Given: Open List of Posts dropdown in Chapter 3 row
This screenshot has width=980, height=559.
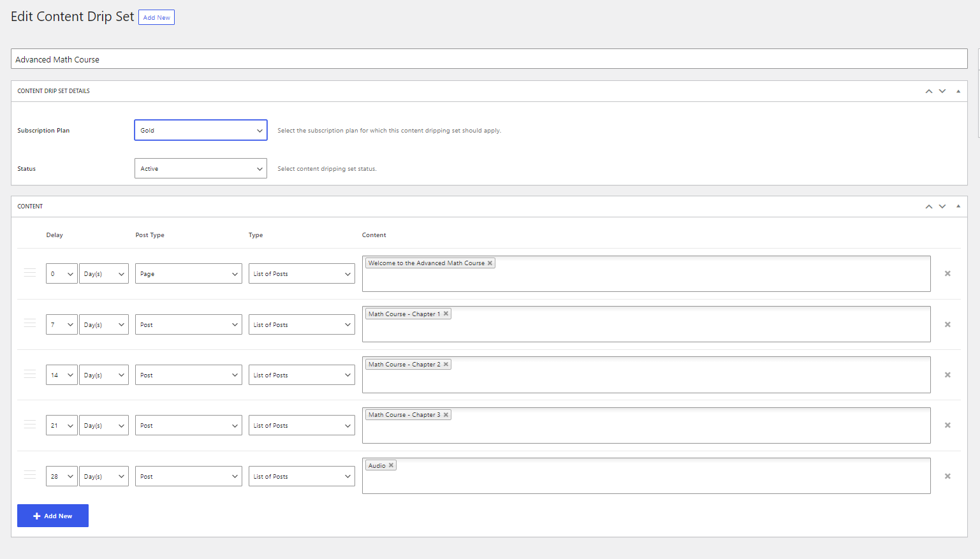Looking at the screenshot, I should 302,425.
